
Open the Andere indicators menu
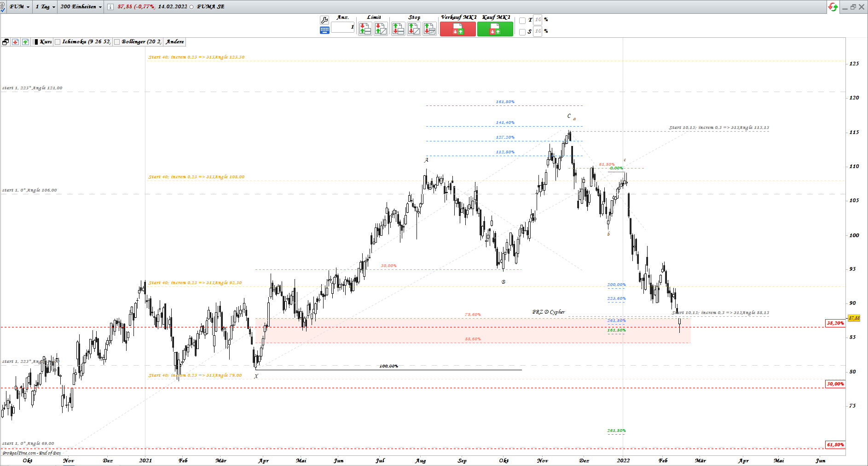pos(176,42)
